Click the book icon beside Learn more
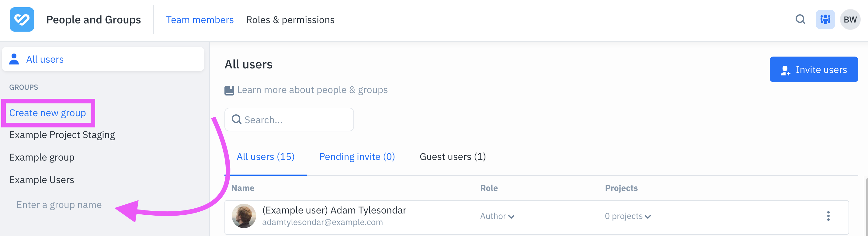The width and height of the screenshot is (868, 236). (x=229, y=90)
